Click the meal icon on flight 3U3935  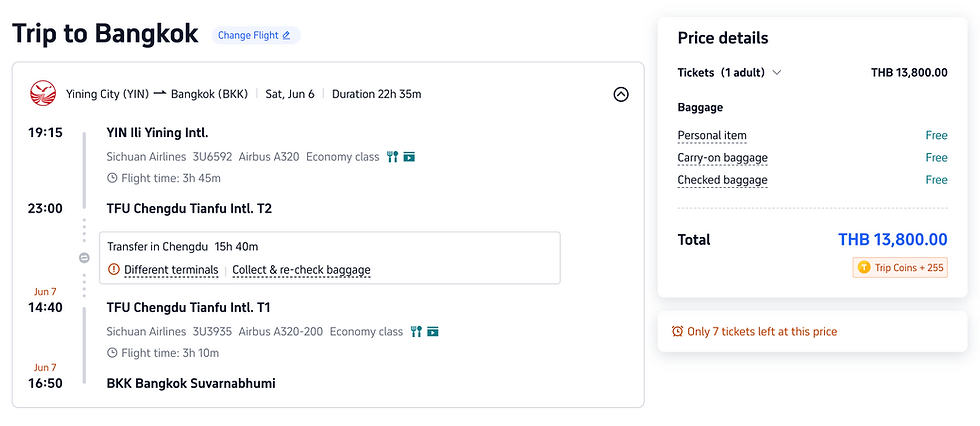pos(416,331)
